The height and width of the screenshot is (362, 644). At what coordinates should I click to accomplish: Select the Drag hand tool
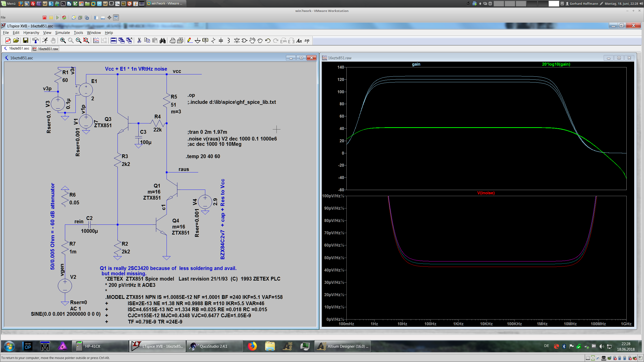click(x=260, y=40)
